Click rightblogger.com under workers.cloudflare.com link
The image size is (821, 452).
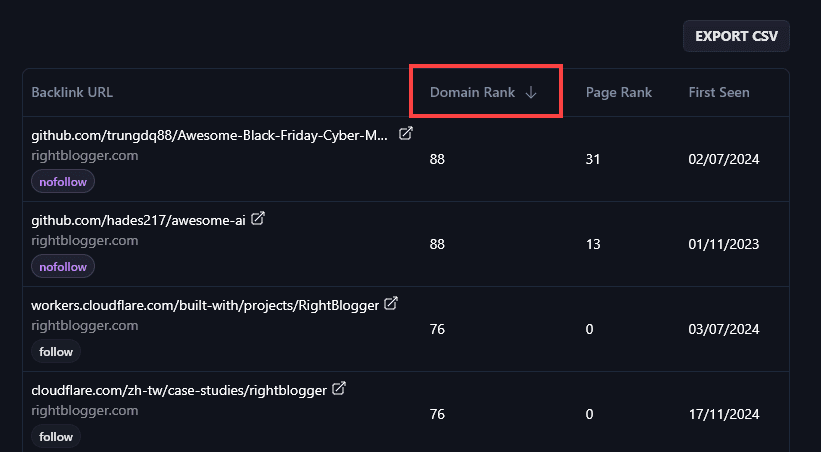coord(85,325)
